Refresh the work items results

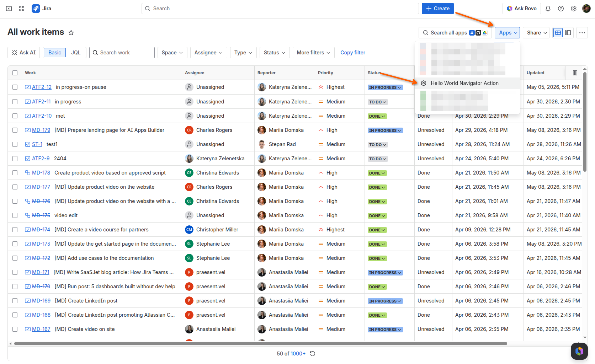coord(313,354)
